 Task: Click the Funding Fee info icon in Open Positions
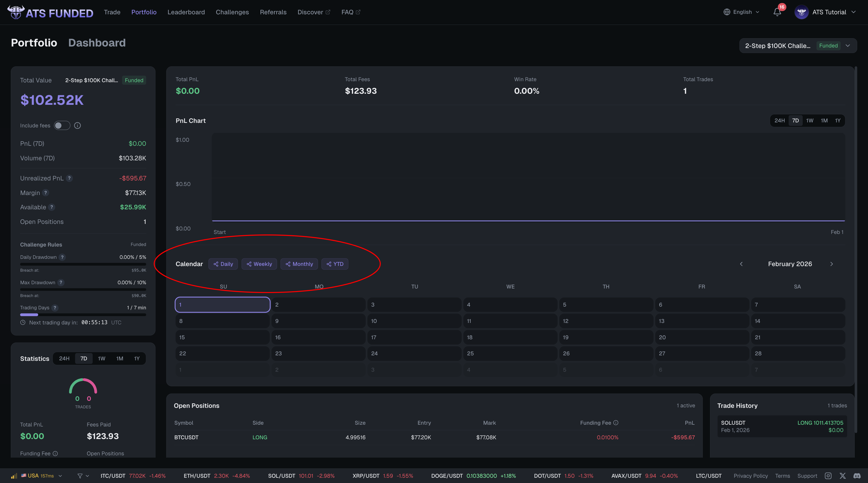pos(616,423)
